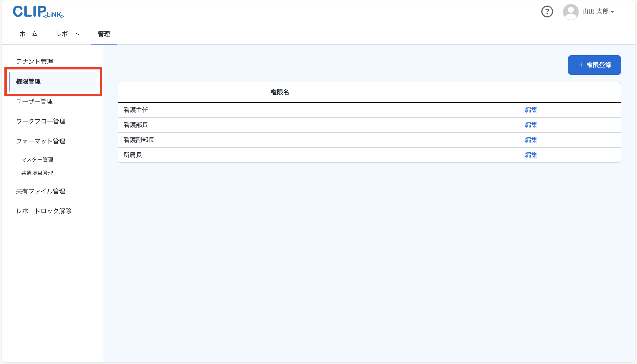Select テナント管理 in the sidebar
This screenshot has height=364, width=637.
pyautogui.click(x=34, y=61)
